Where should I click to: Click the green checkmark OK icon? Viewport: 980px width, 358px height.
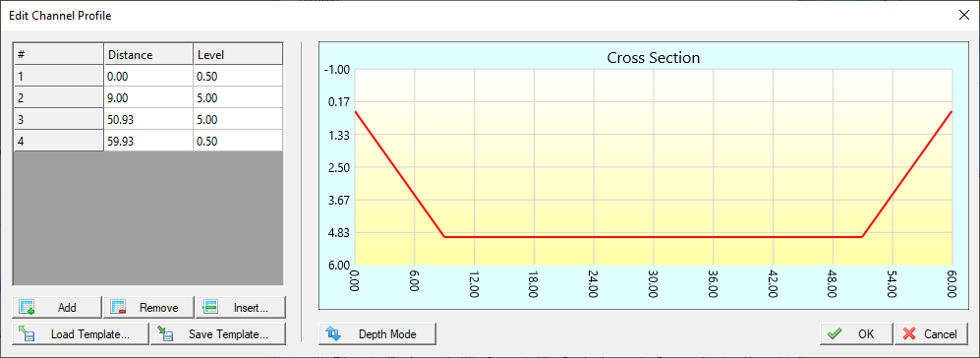pyautogui.click(x=835, y=333)
